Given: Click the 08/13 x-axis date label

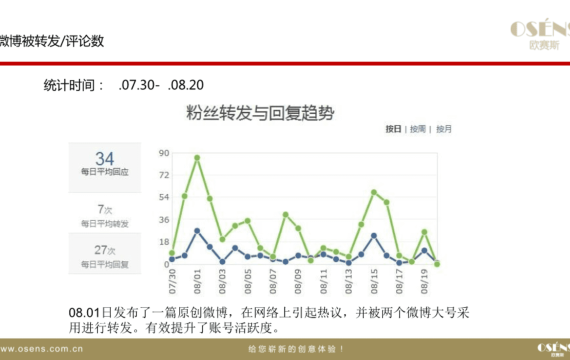Looking at the screenshot, I should [349, 281].
